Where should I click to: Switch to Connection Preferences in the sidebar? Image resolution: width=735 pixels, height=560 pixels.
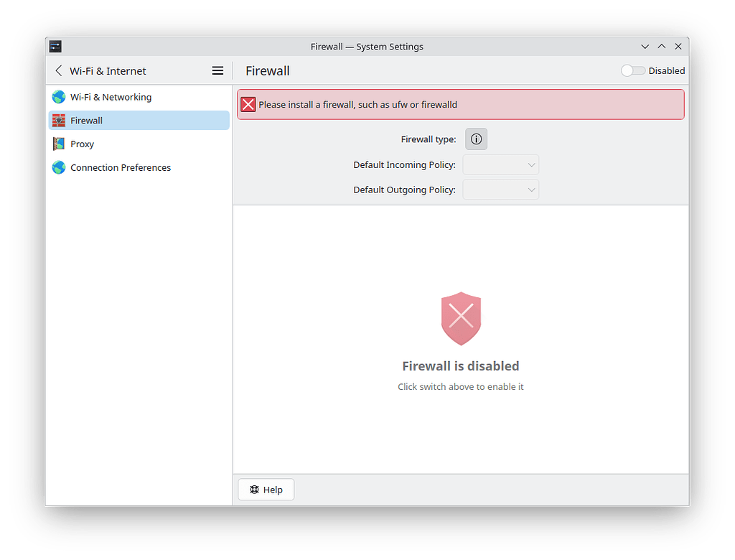click(x=121, y=167)
